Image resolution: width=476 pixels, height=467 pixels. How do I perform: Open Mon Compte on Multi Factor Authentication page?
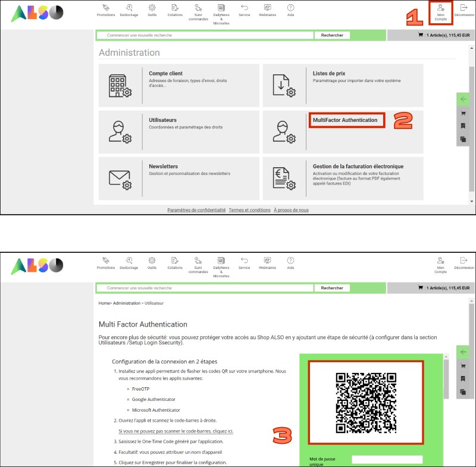click(x=441, y=265)
